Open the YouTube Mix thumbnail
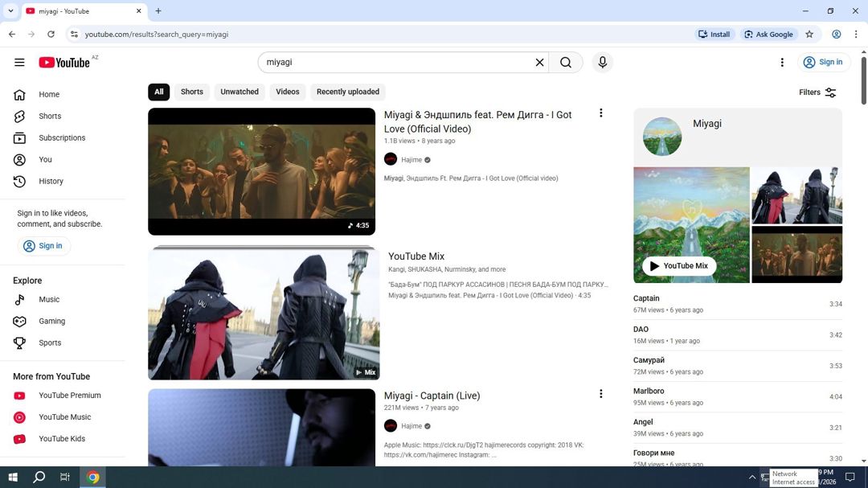This screenshot has height=488, width=868. 264,314
